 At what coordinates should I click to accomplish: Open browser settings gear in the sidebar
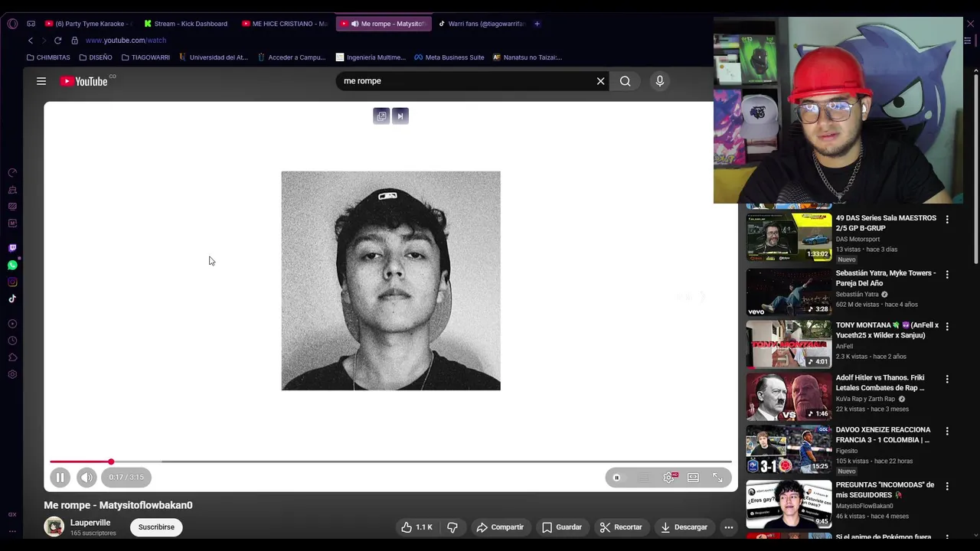[12, 374]
